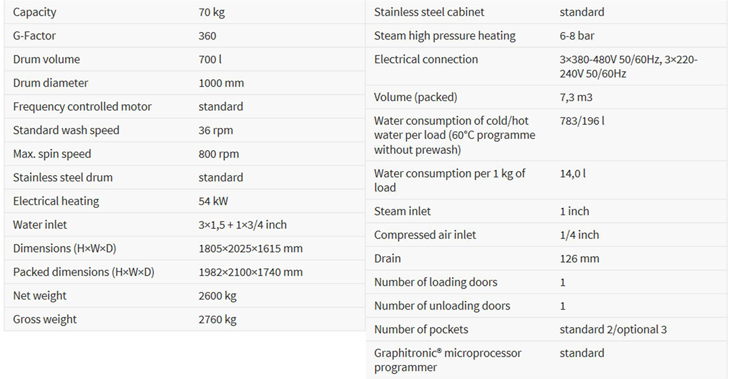730x379 pixels.
Task: Select the Graphitronic microprocessor programmer label
Action: tap(447, 360)
